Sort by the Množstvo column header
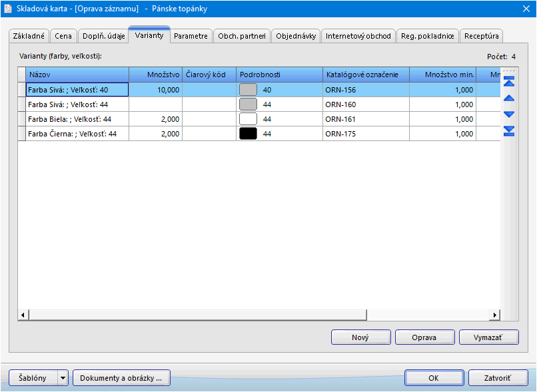 pos(155,75)
